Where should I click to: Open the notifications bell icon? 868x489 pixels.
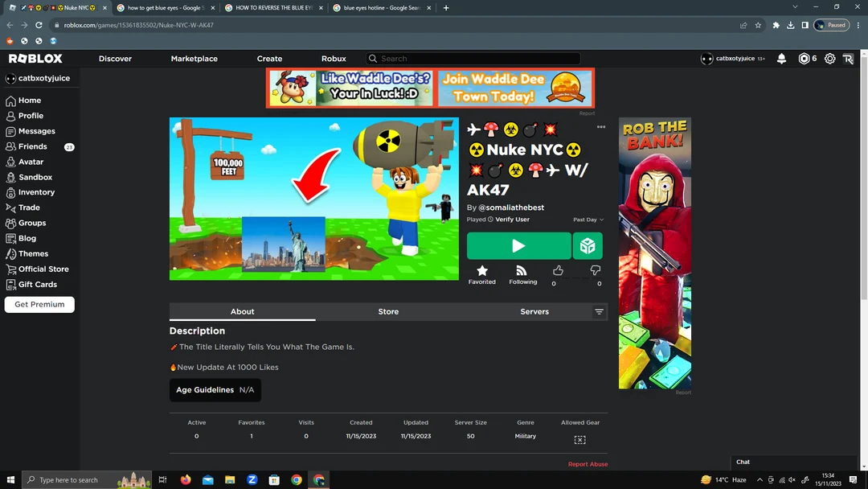pos(781,59)
